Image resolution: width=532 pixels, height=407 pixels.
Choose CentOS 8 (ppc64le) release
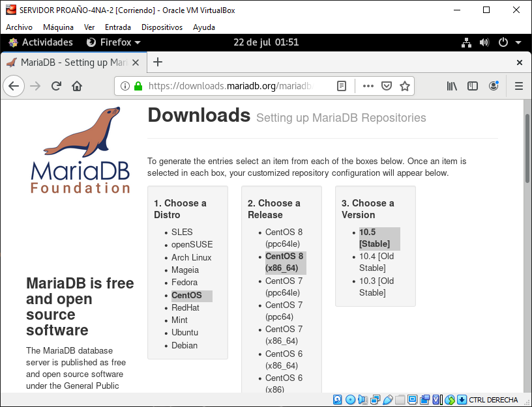point(284,238)
